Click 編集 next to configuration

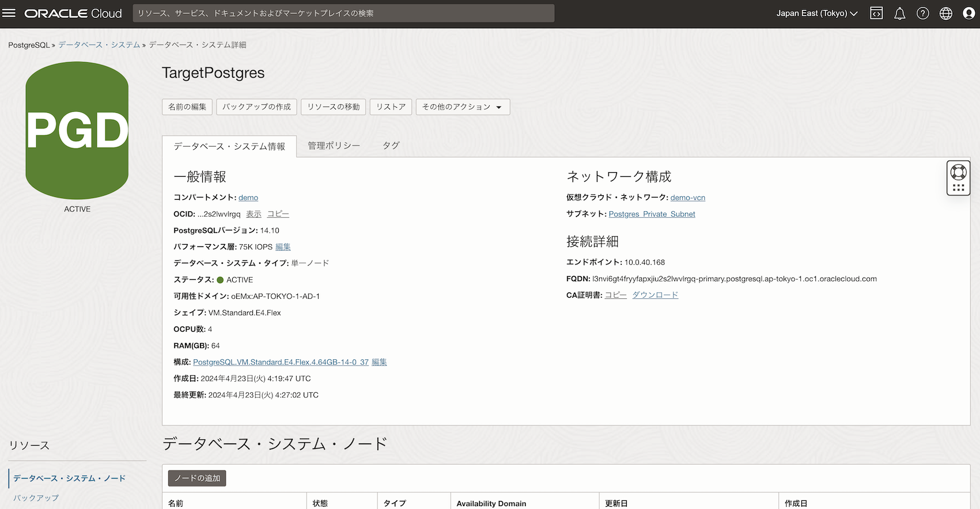379,362
